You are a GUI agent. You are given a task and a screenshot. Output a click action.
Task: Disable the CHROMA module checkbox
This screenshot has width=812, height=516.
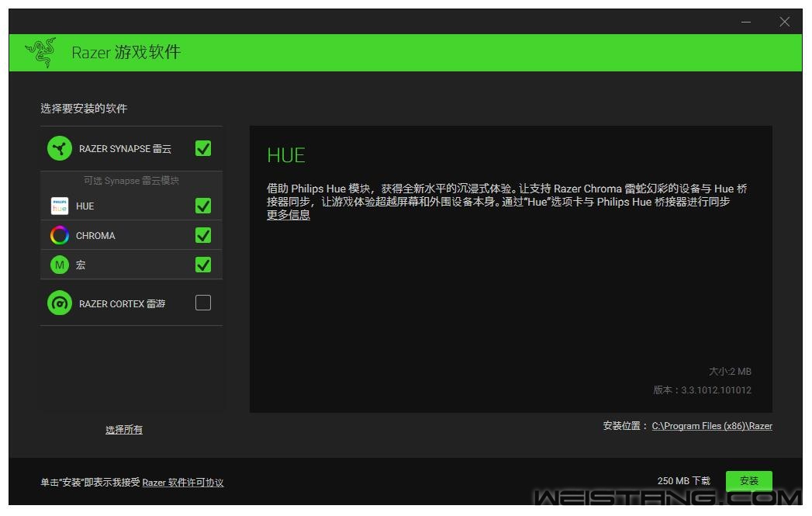203,235
